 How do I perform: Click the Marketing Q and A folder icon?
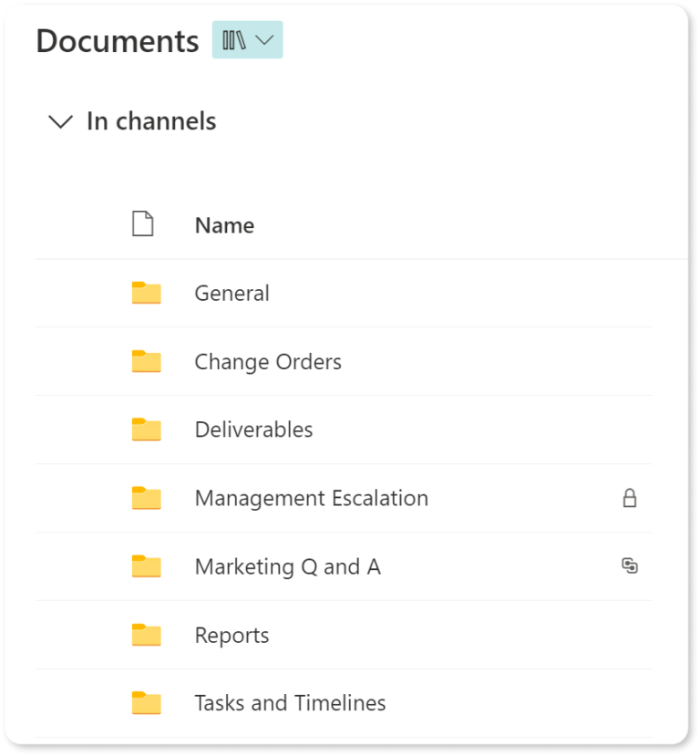(x=146, y=566)
